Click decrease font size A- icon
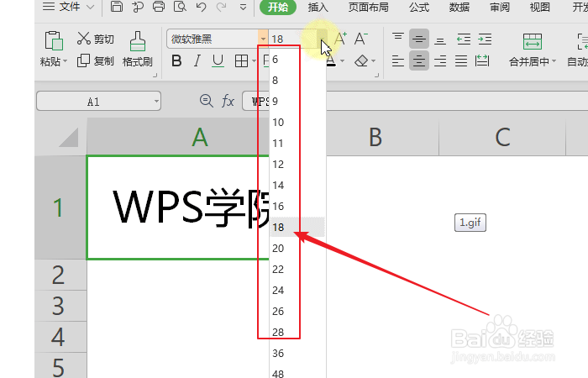Image resolution: width=588 pixels, height=378 pixels. point(360,39)
